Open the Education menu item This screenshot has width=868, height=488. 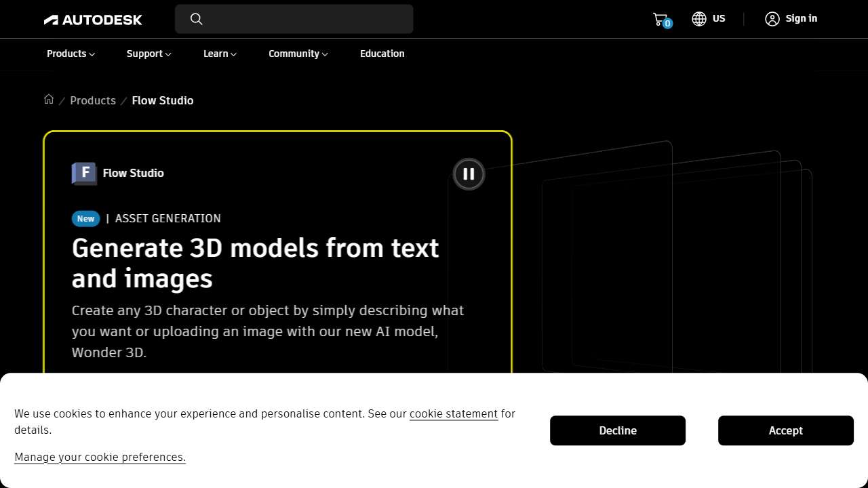coord(382,54)
